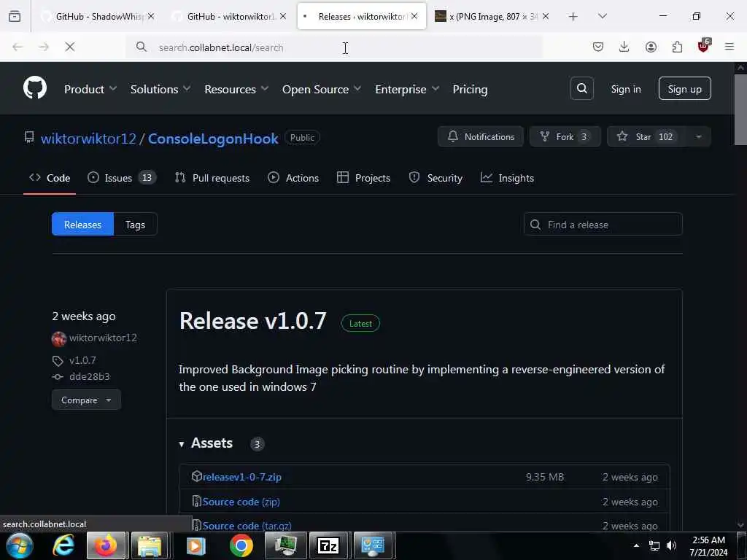Open the Insights tab

coord(508,178)
